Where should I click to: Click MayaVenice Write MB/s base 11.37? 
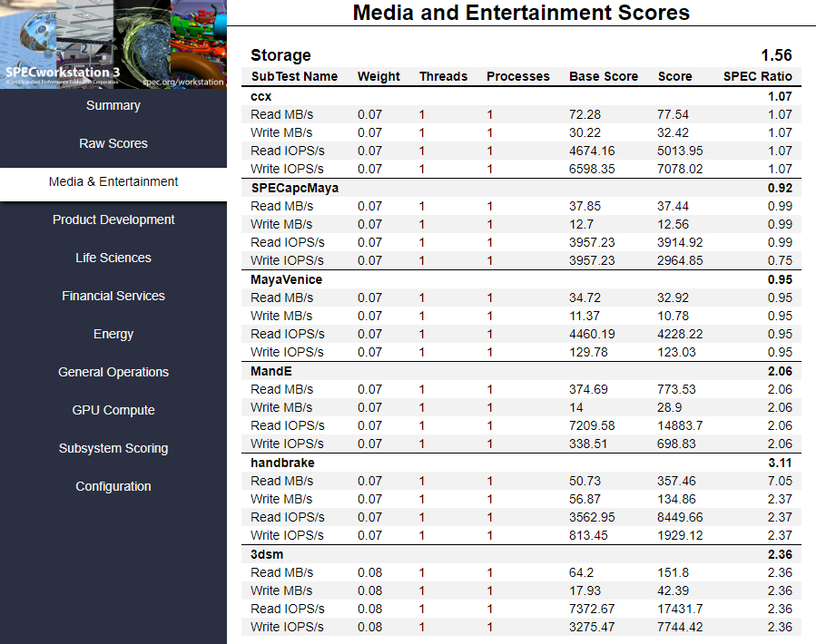585,316
